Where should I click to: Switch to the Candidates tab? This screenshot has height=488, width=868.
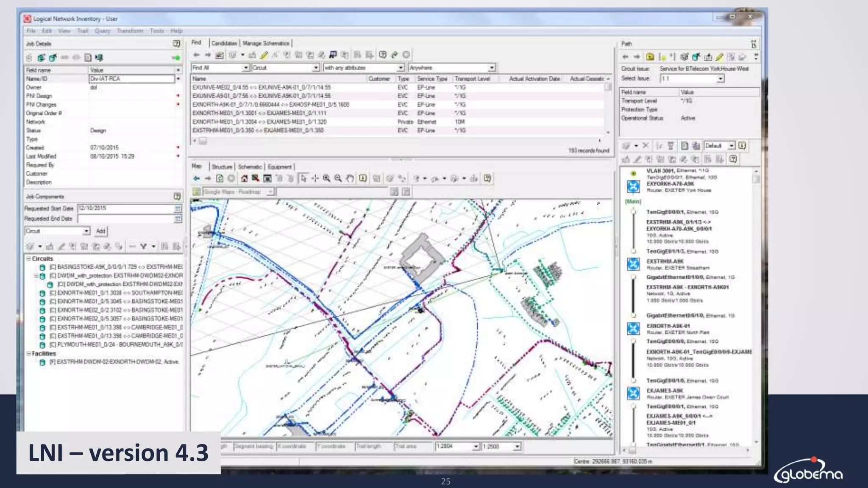[x=224, y=43]
